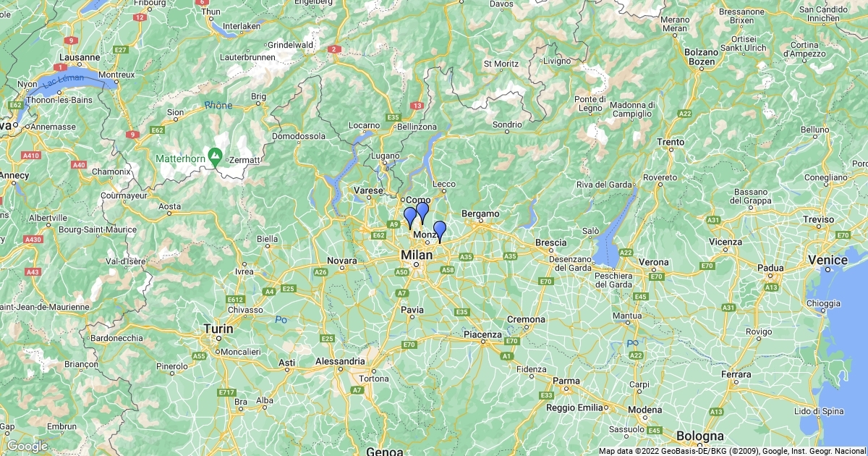Viewport: 868px width, 456px height.
Task: Click the Lausanne city label
Action: pos(80,57)
